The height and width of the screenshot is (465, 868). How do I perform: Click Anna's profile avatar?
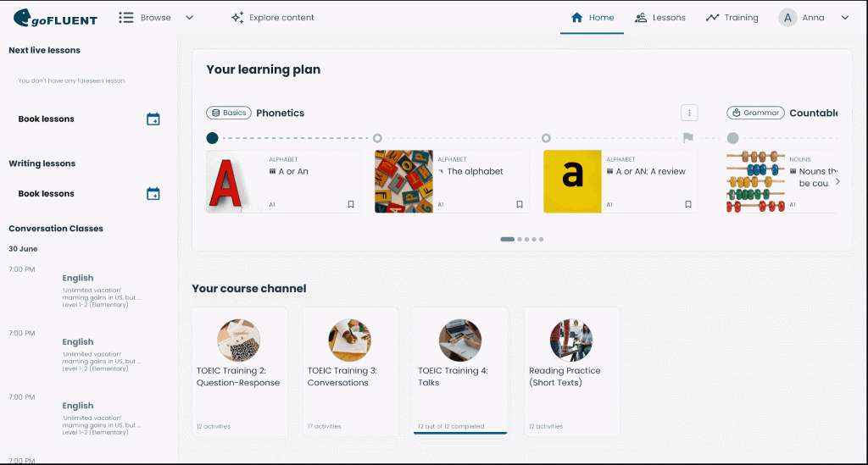tap(788, 18)
